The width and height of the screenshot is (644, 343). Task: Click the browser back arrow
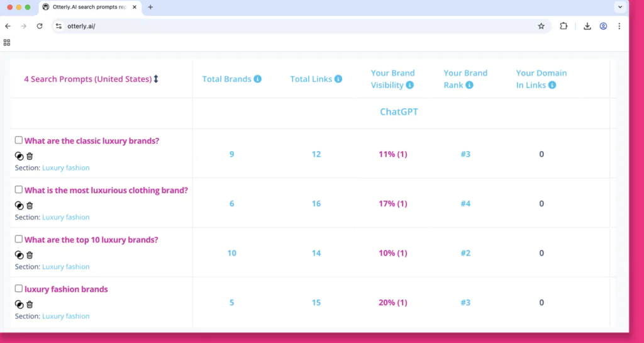coord(8,26)
